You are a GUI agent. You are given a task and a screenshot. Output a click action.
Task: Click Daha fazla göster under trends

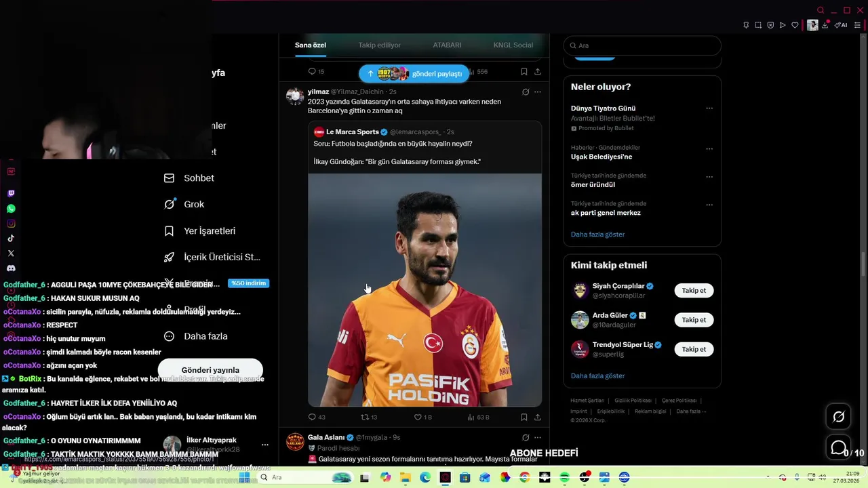click(x=597, y=235)
